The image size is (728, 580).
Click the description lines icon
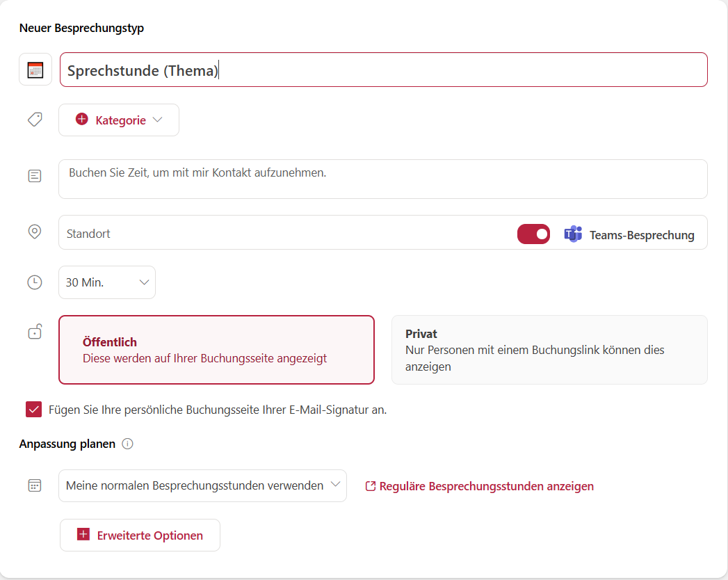[35, 177]
